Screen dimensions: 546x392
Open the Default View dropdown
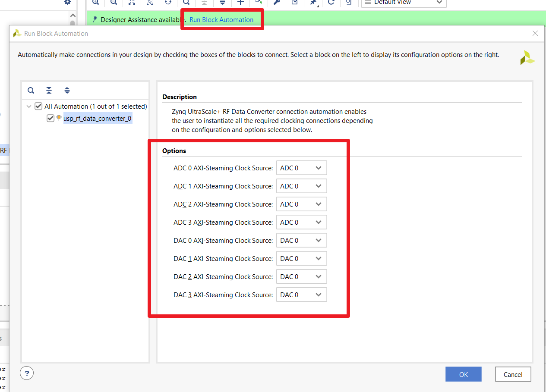[404, 3]
